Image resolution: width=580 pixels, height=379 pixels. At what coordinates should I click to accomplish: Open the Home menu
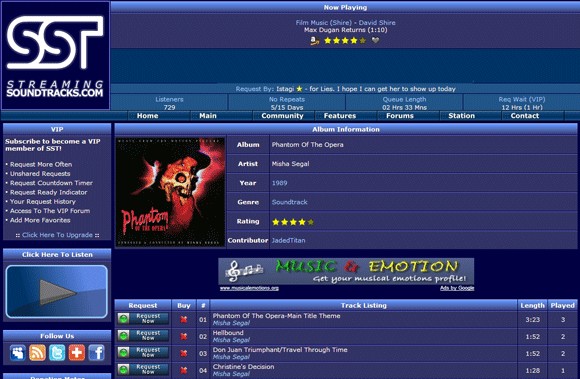click(x=147, y=116)
